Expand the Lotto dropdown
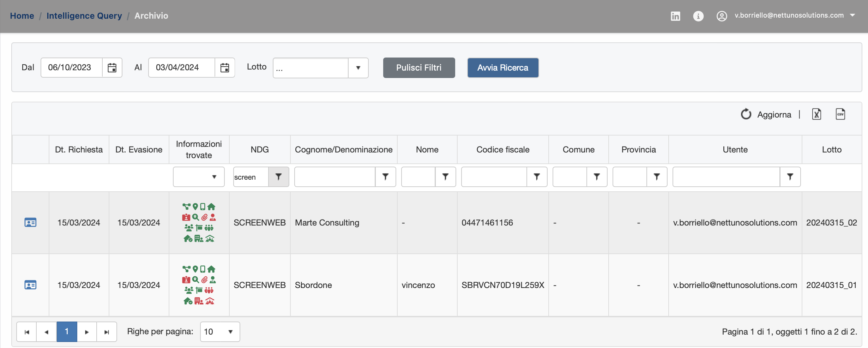This screenshot has width=868, height=348. click(x=358, y=68)
